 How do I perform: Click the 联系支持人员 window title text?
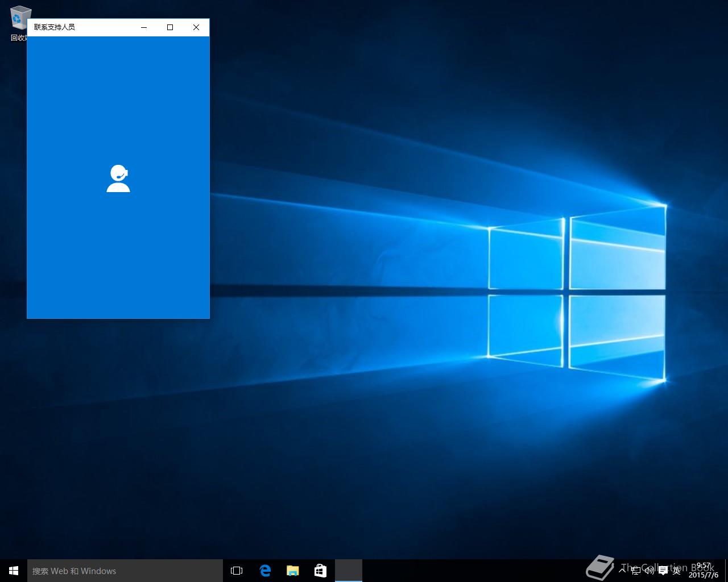tap(55, 27)
